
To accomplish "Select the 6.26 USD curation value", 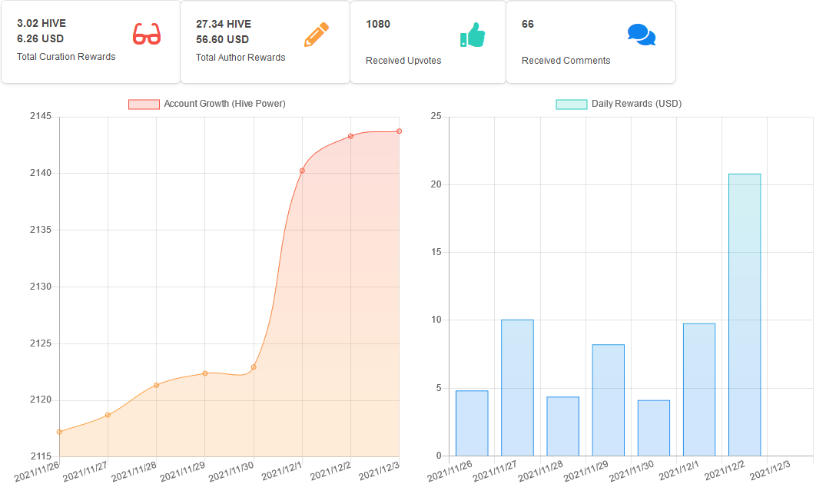I will tap(40, 38).
